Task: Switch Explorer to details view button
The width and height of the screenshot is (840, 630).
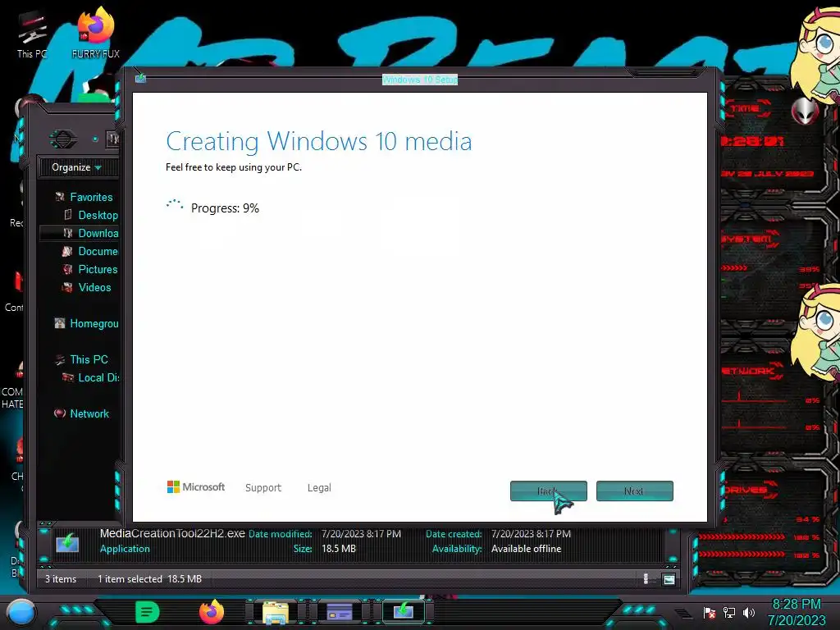Action: 646,579
